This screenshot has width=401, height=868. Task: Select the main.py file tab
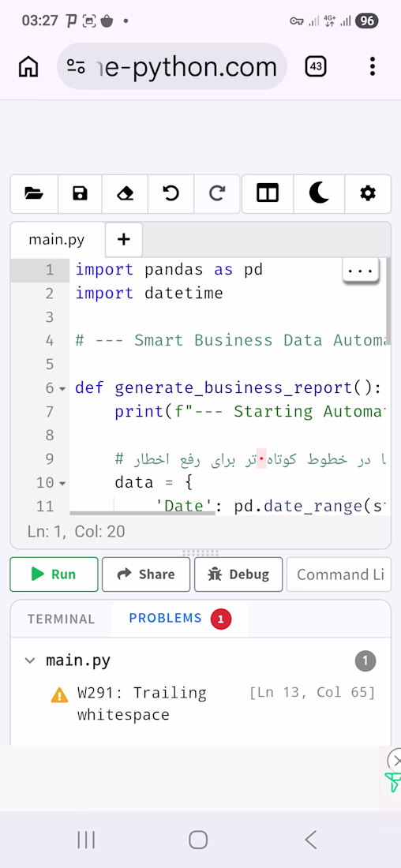[x=57, y=240]
